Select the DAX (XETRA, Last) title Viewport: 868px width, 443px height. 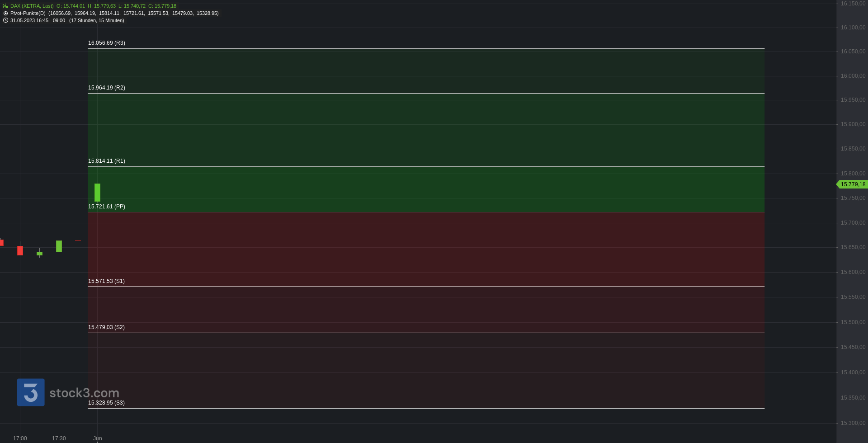[32, 6]
